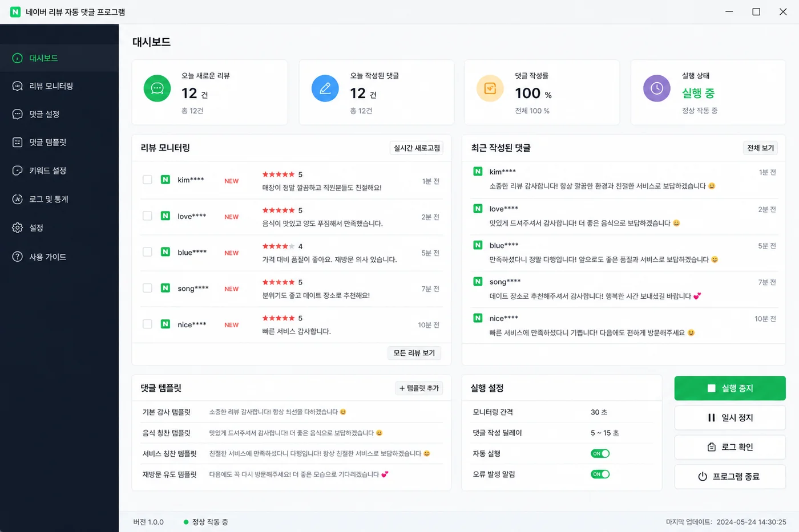The image size is (799, 532).
Task: Click the 프로그램 종료 button
Action: 730,477
